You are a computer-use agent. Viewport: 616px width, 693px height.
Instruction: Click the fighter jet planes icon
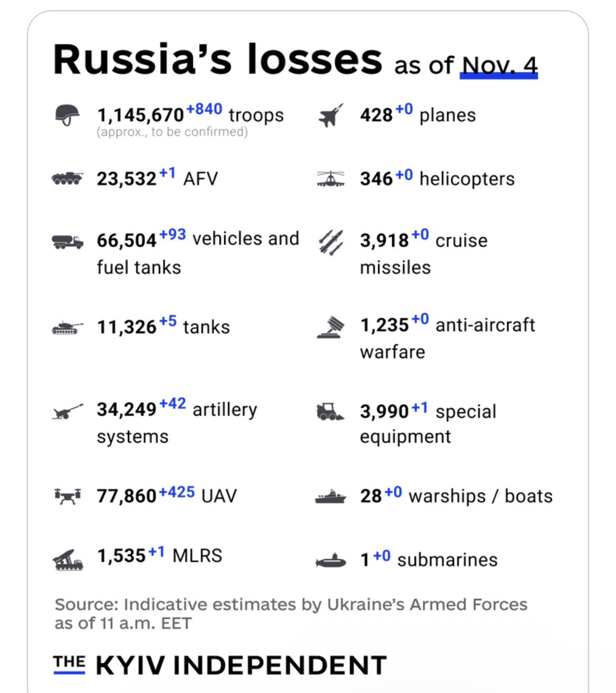[331, 115]
